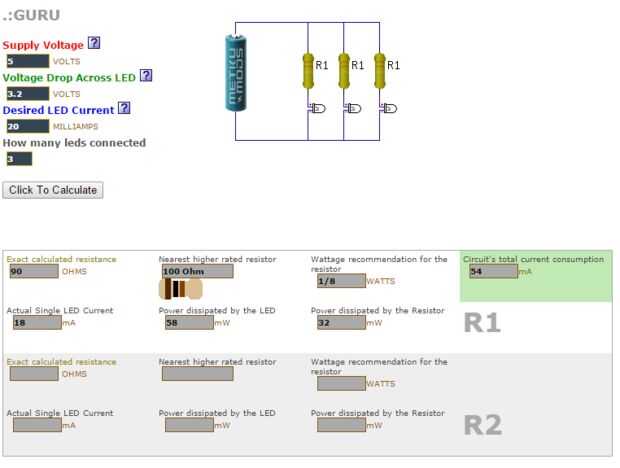Image resolution: width=620 pixels, height=468 pixels.
Task: Click the empty R2 resistor power dissipated field
Action: (x=341, y=425)
